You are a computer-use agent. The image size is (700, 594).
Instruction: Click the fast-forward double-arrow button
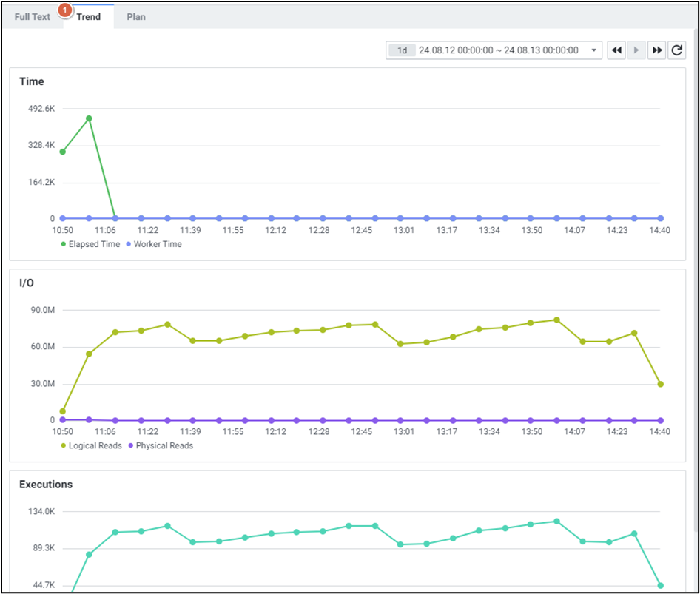click(x=656, y=50)
